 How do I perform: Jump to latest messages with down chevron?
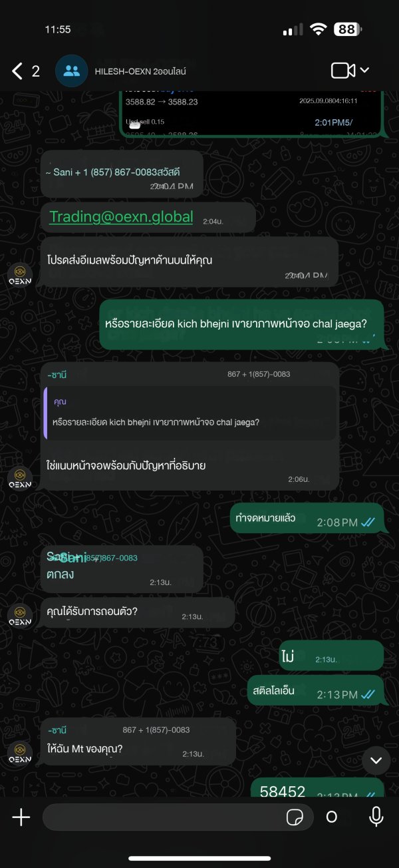(x=376, y=760)
